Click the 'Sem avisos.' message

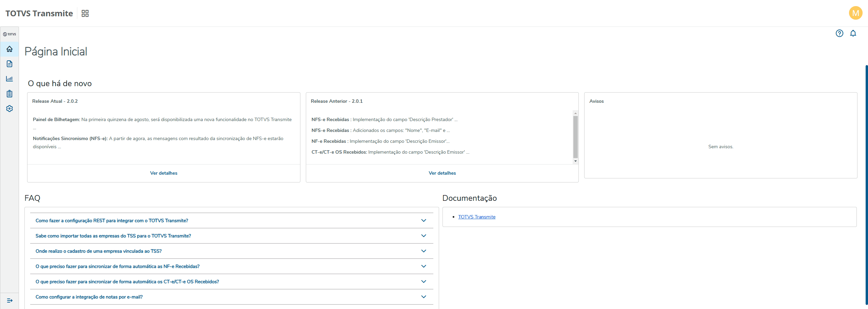point(721,147)
